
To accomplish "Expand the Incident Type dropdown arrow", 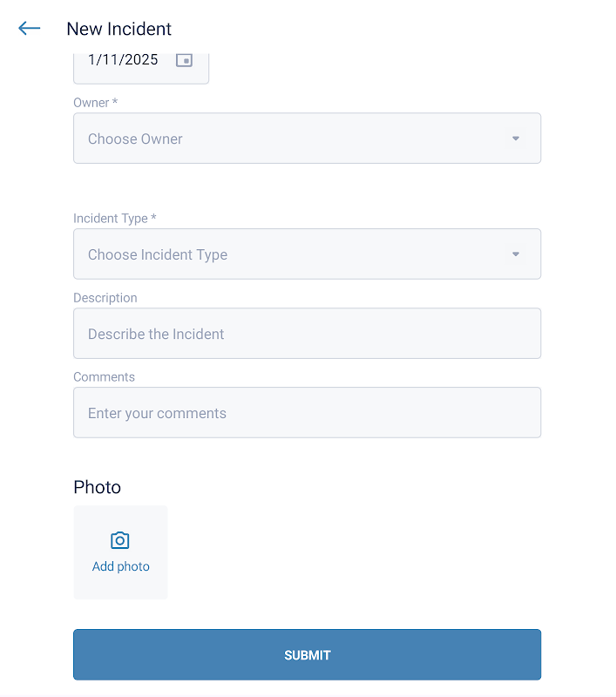I will (x=516, y=254).
